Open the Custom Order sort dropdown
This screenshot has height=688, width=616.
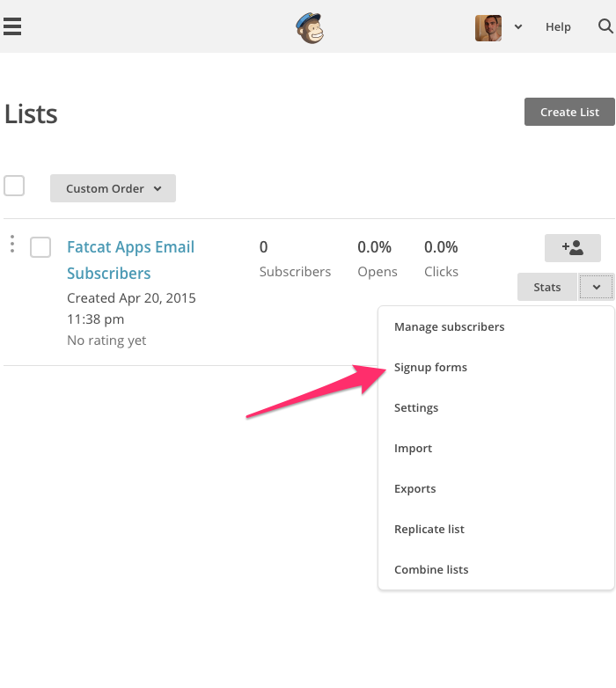(113, 188)
